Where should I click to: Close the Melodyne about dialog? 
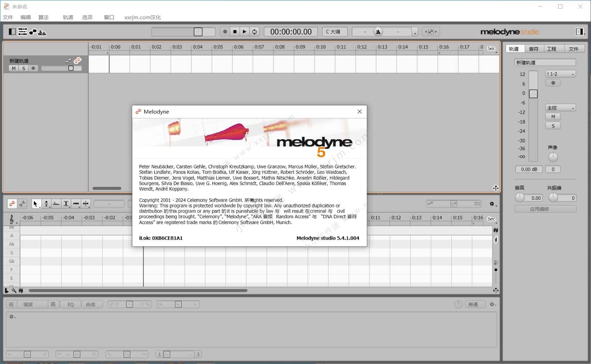[x=359, y=111]
